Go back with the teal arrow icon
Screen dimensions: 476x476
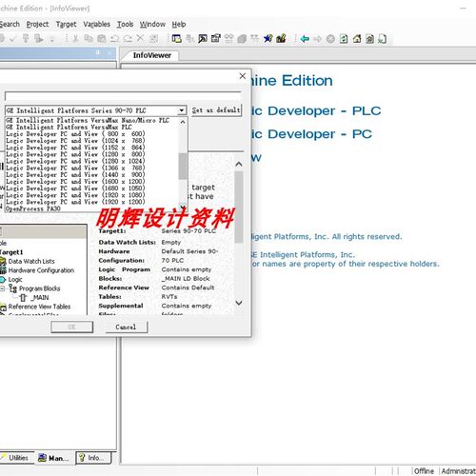coord(305,39)
